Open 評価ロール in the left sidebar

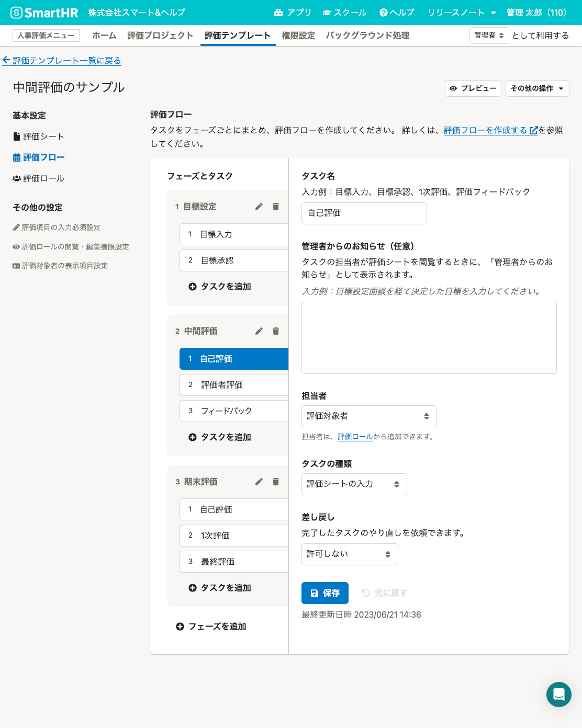[x=43, y=178]
